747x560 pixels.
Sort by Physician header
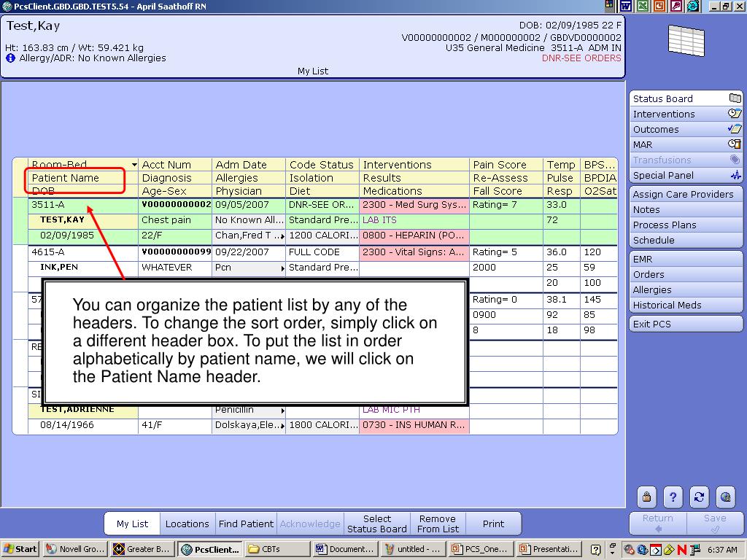(248, 191)
